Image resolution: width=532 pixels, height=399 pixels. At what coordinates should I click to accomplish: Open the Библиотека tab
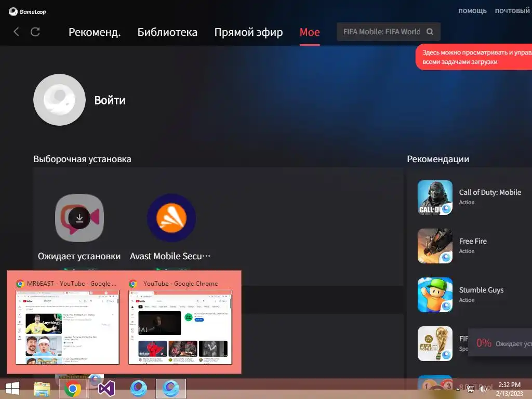167,32
